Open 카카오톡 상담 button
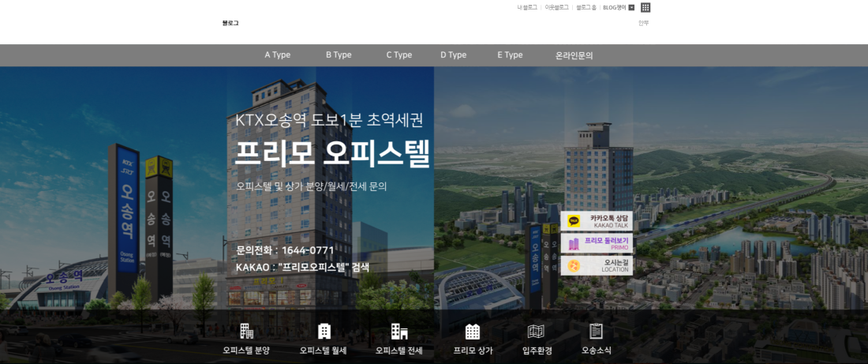The width and height of the screenshot is (868, 364). [x=597, y=221]
